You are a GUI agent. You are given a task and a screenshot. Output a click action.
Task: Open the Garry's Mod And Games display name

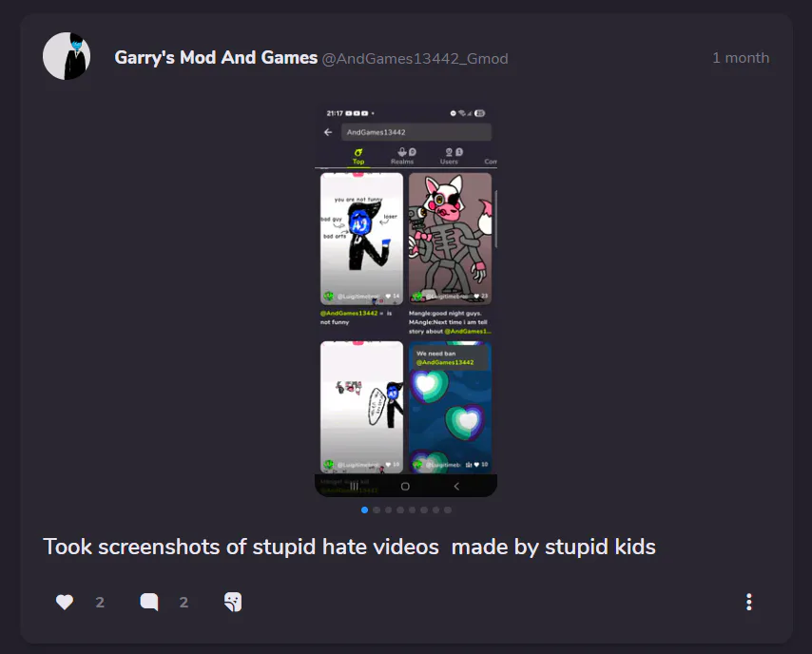[x=216, y=57]
